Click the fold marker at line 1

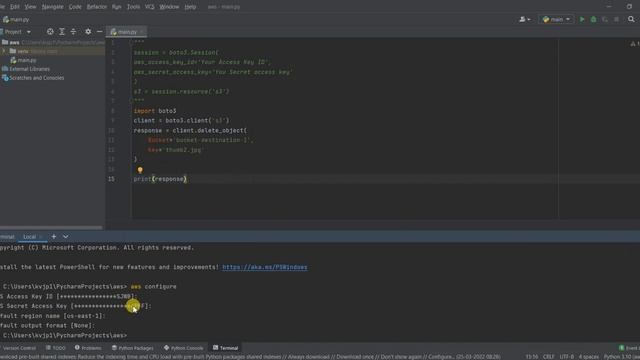click(131, 42)
